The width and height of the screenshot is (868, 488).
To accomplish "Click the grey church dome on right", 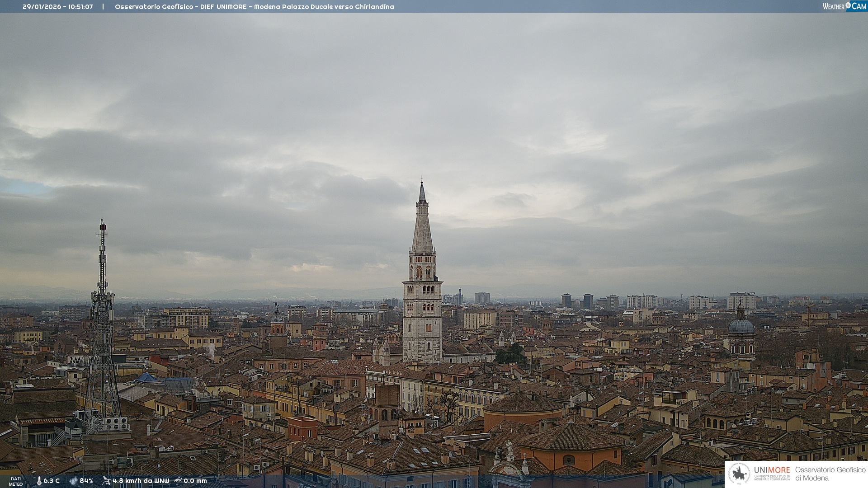I will pos(741,326).
